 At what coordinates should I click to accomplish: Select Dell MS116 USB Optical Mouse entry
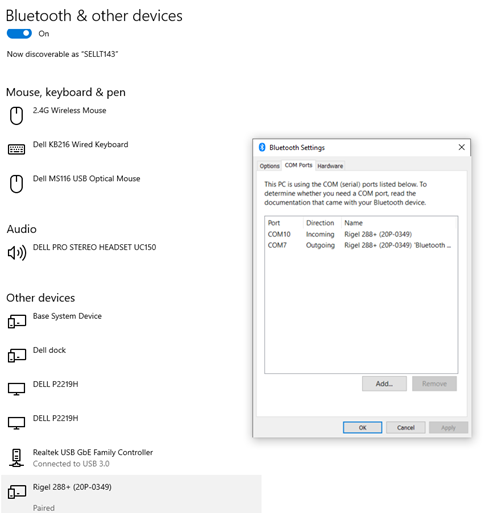coord(86,179)
